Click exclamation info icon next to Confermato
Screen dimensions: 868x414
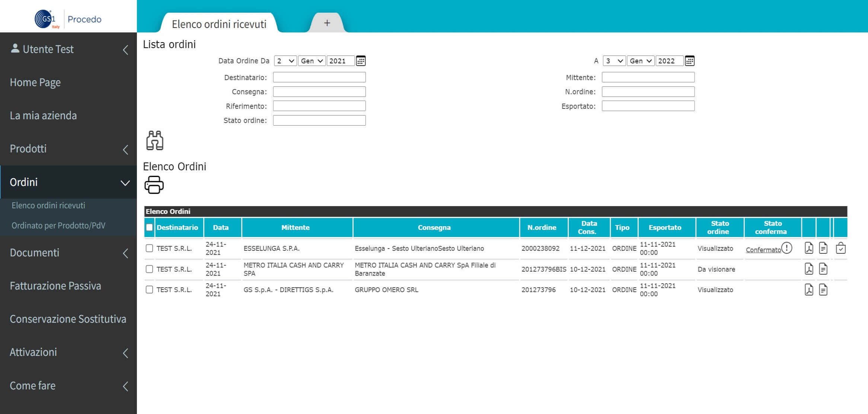click(787, 248)
